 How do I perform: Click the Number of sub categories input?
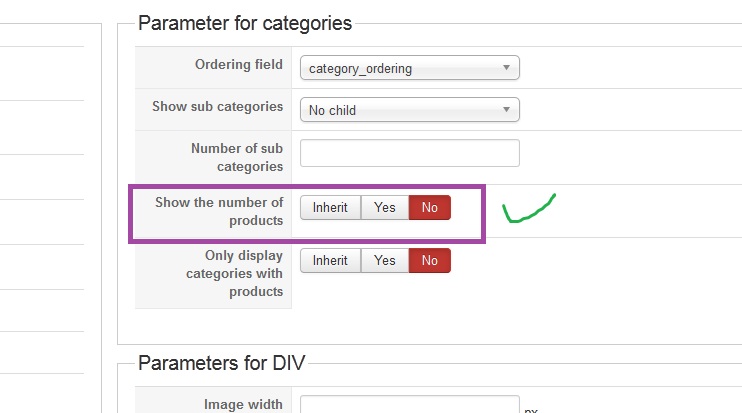pos(409,153)
